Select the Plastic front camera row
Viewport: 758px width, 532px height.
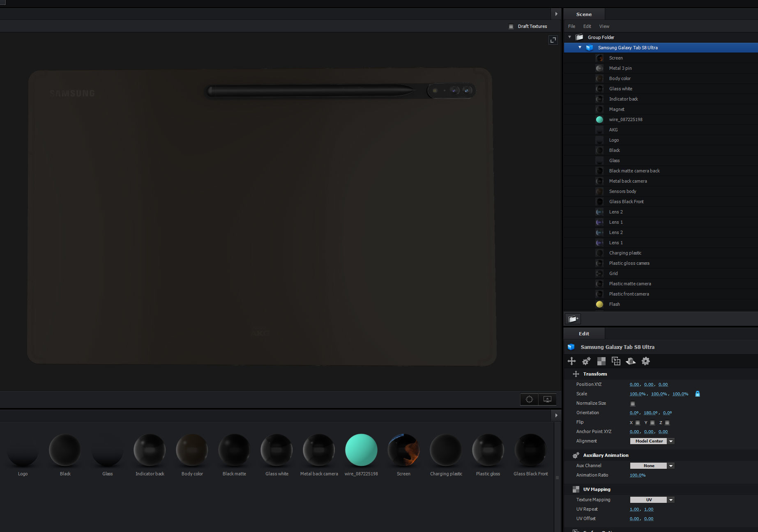point(661,294)
